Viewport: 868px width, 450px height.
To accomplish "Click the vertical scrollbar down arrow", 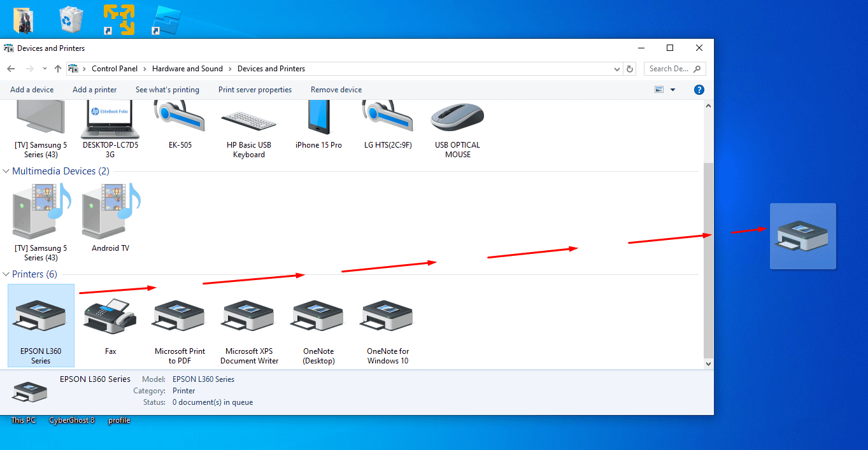I will coord(708,363).
